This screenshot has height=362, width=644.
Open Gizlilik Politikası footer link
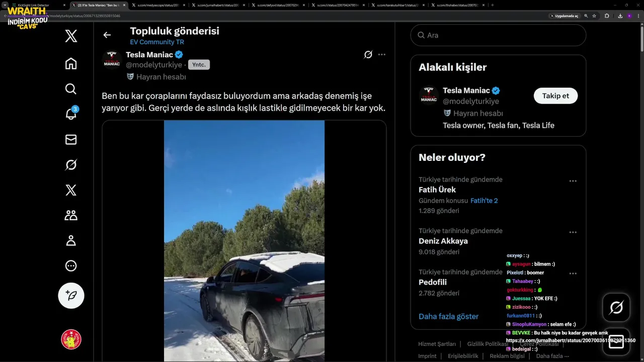[488, 344]
